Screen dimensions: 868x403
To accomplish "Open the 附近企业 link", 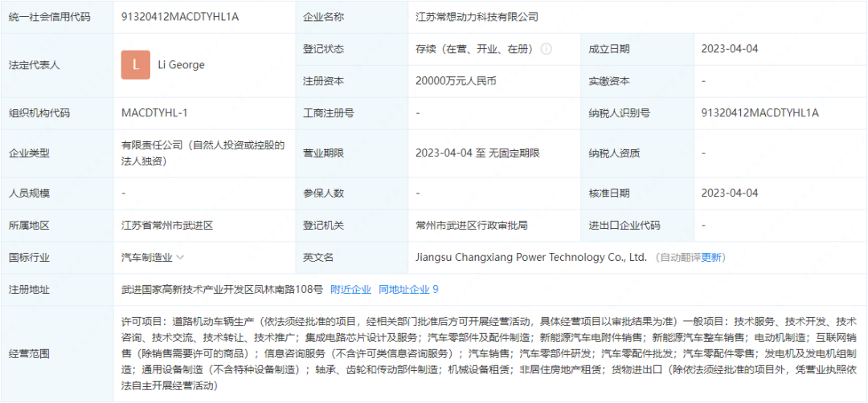I will tap(351, 289).
